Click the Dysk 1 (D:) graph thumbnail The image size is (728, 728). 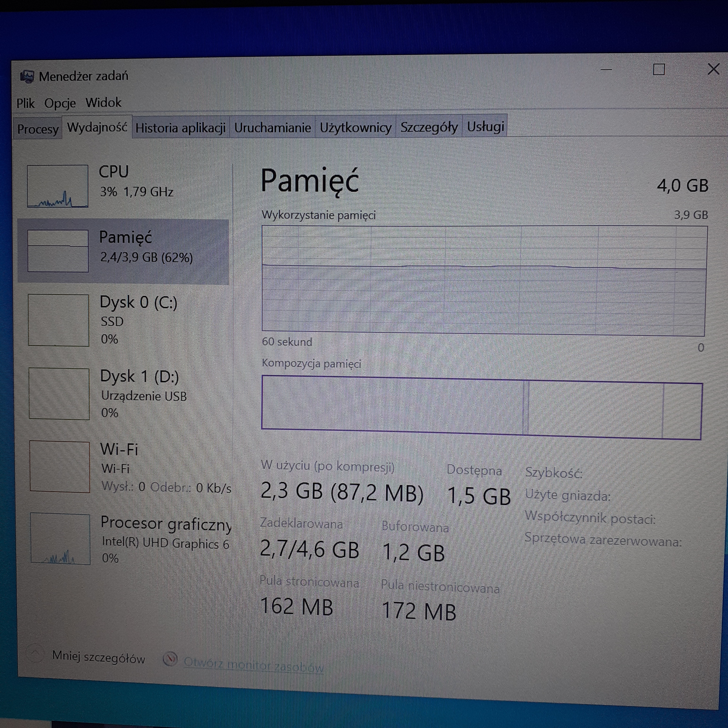59,394
